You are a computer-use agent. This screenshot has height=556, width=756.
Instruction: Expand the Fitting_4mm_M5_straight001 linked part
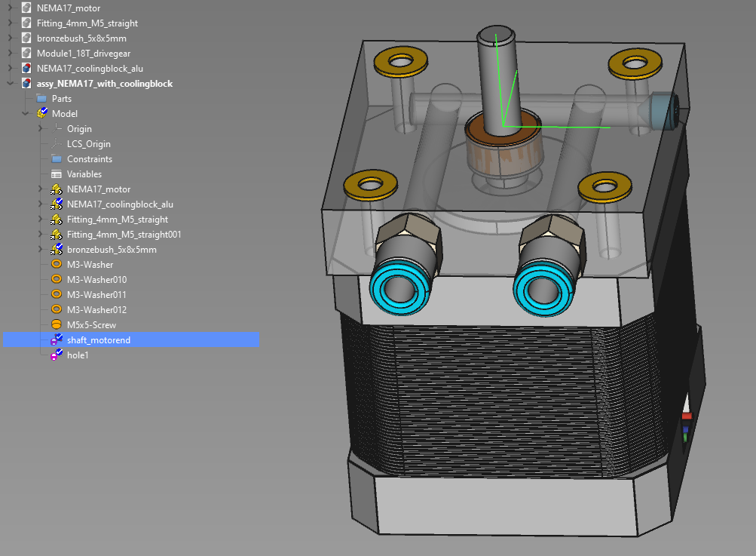41,235
